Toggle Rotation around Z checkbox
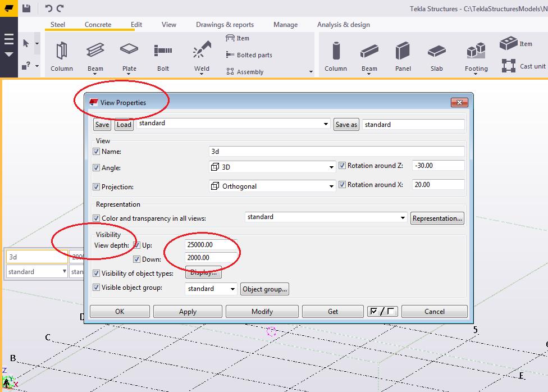The height and width of the screenshot is (392, 548). tap(342, 166)
